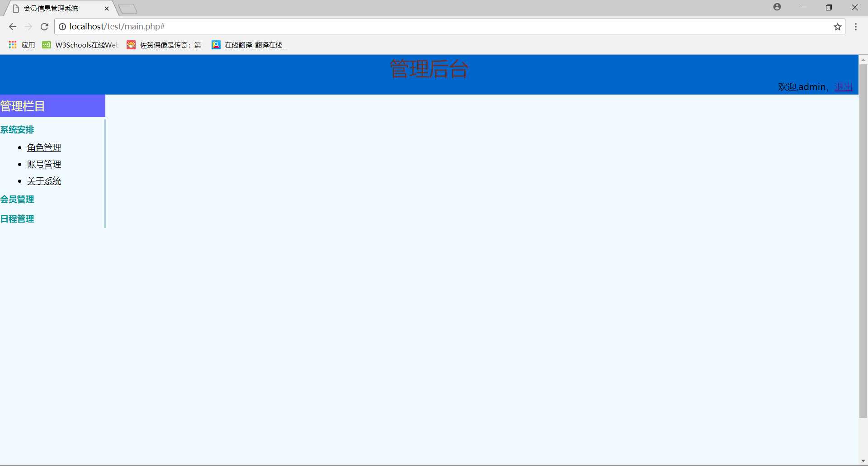Close the 会员信息管理系统 tab

107,9
